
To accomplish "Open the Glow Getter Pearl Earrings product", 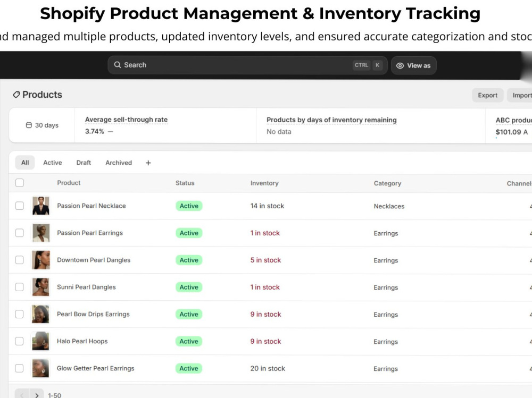I will [x=96, y=368].
